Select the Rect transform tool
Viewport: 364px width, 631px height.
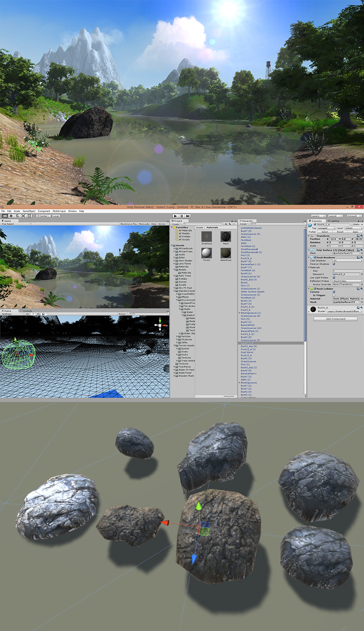click(x=29, y=216)
